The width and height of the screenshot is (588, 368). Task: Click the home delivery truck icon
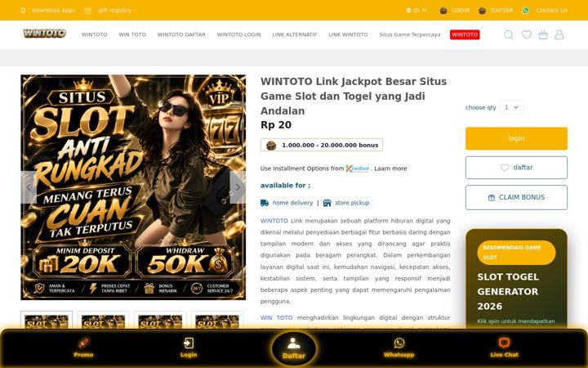click(x=265, y=203)
